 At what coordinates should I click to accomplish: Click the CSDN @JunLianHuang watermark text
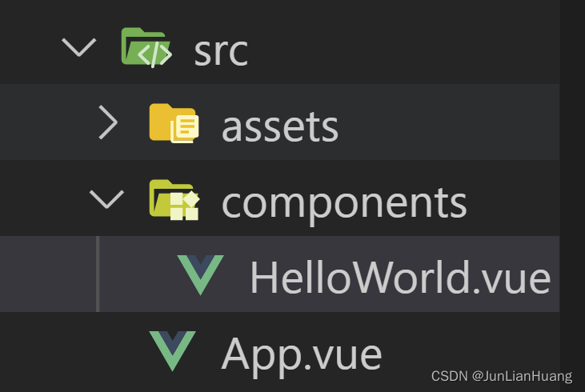click(502, 376)
